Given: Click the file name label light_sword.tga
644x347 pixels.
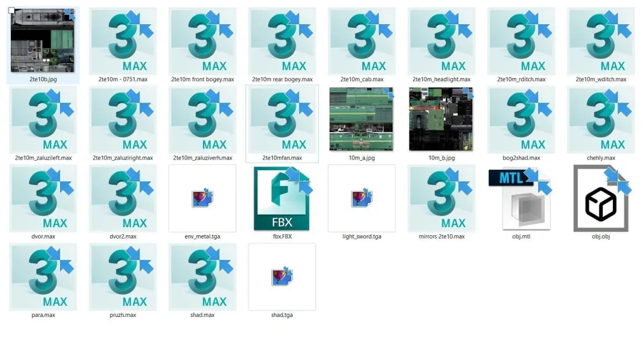Looking at the screenshot, I should (x=362, y=236).
